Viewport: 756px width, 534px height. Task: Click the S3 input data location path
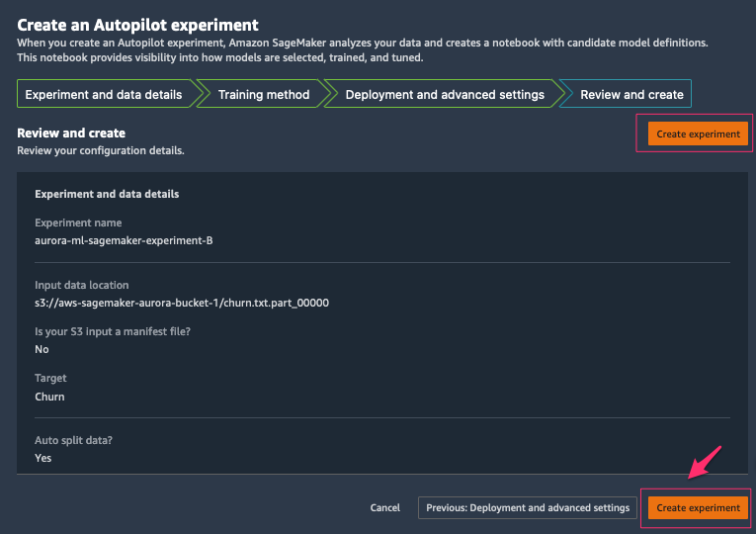pos(182,303)
